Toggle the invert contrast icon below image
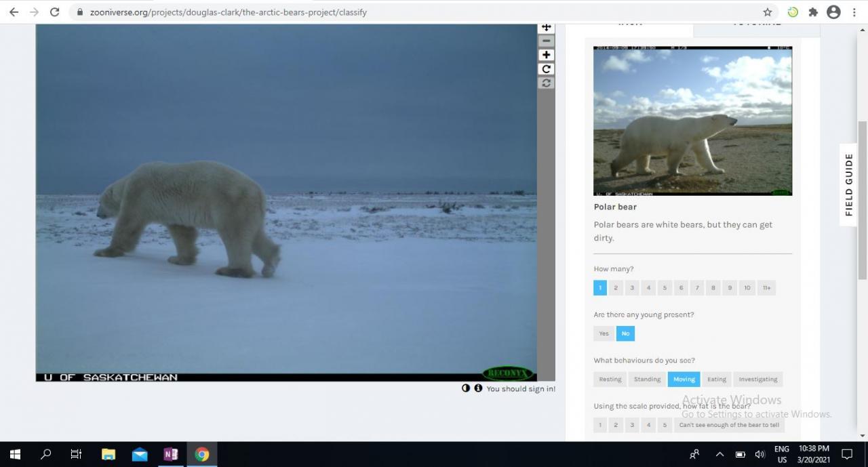Image resolution: width=868 pixels, height=467 pixels. (466, 388)
